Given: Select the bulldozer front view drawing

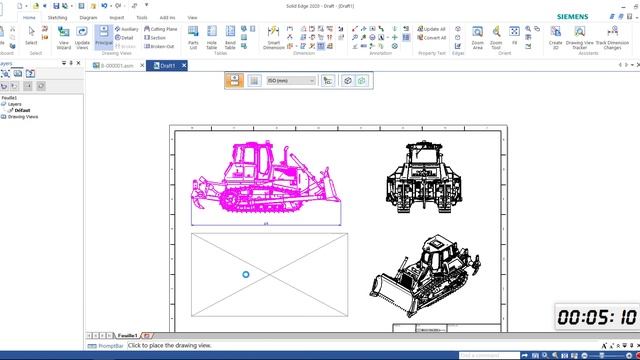Looking at the screenshot, I should pos(424,177).
